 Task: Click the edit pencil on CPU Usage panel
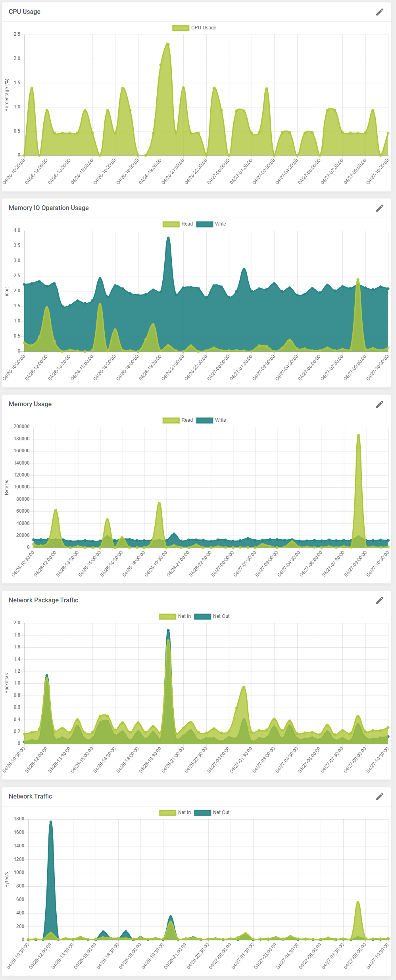(x=380, y=12)
